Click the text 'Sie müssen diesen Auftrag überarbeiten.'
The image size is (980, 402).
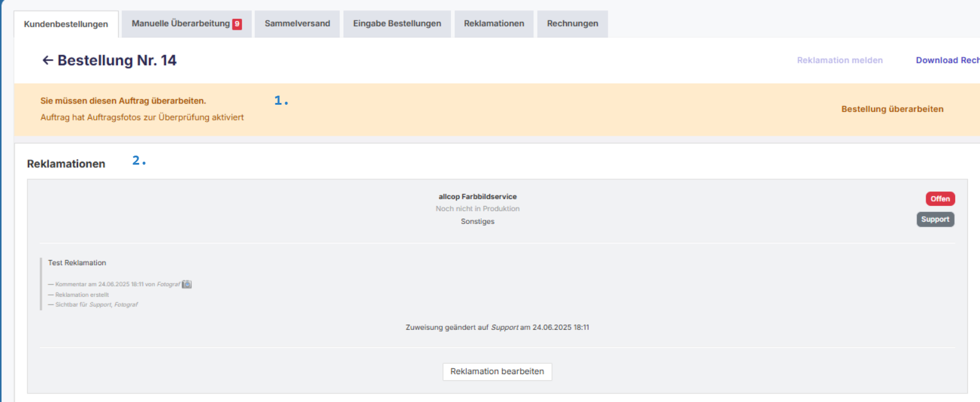click(123, 100)
